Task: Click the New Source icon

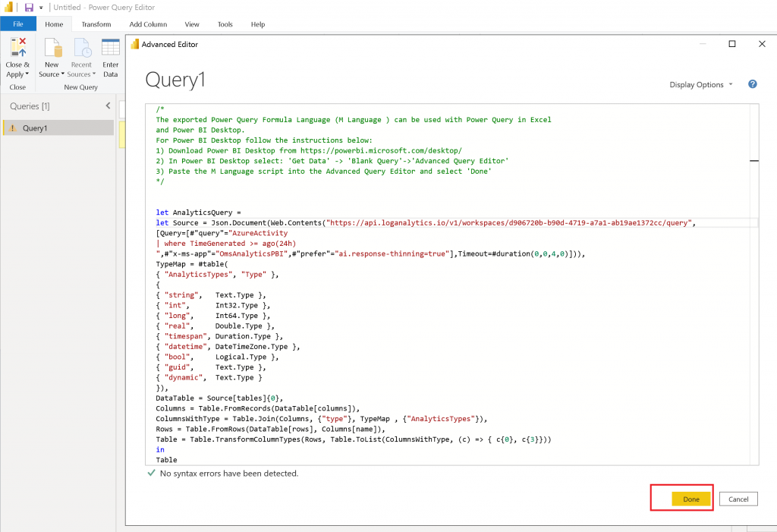Action: 52,48
